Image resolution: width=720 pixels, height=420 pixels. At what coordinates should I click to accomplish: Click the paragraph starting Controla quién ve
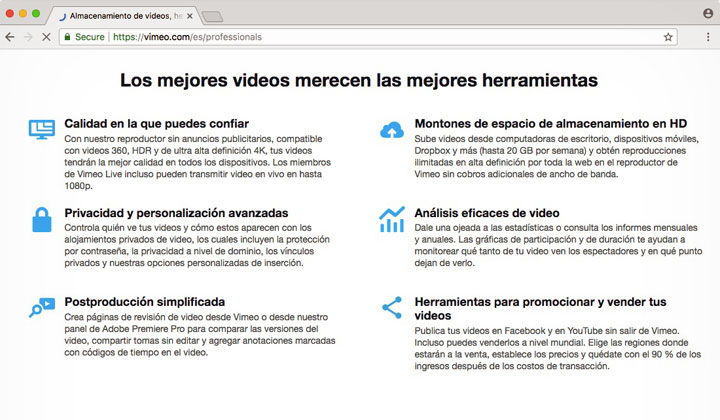tap(197, 245)
